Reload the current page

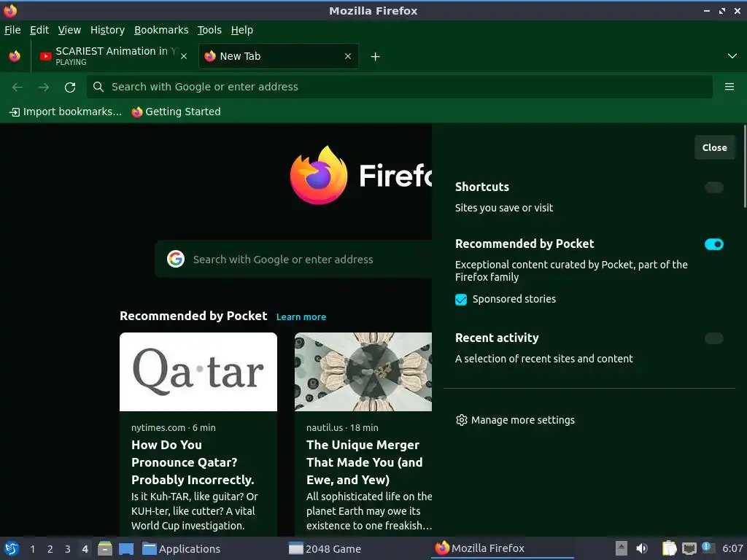click(x=70, y=87)
